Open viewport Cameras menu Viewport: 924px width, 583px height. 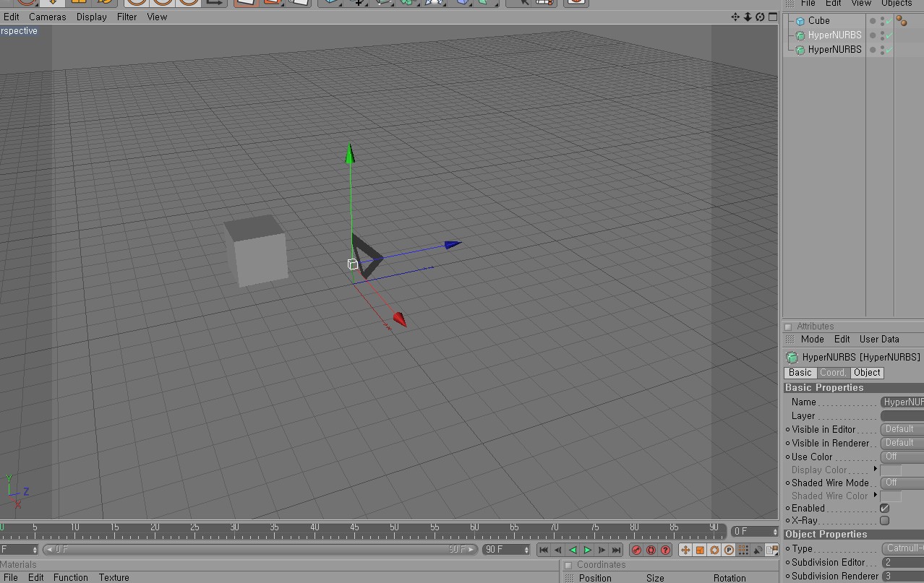point(48,17)
